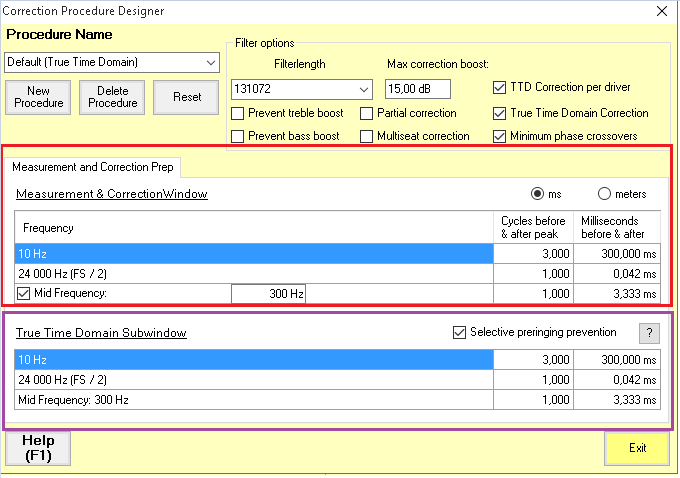Enable Prevent bass boost checkbox
680x478 pixels.
click(238, 136)
